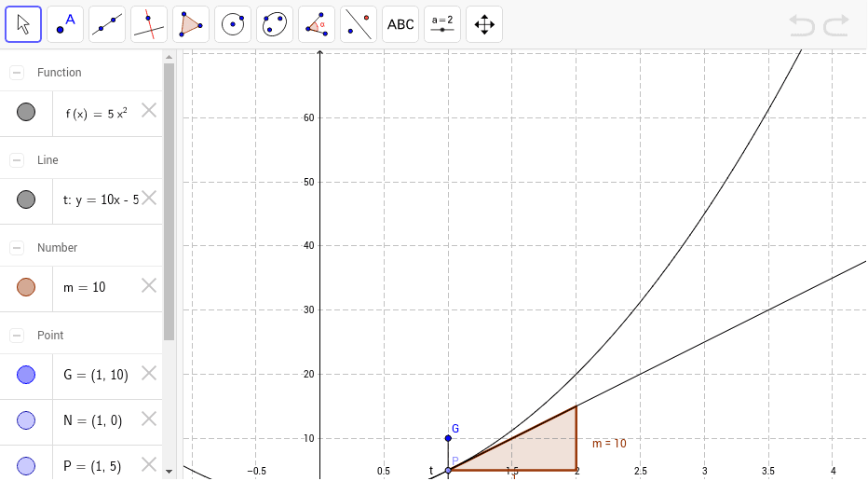Choose the Line through two points tool
This screenshot has width=868, height=481.
point(107,24)
